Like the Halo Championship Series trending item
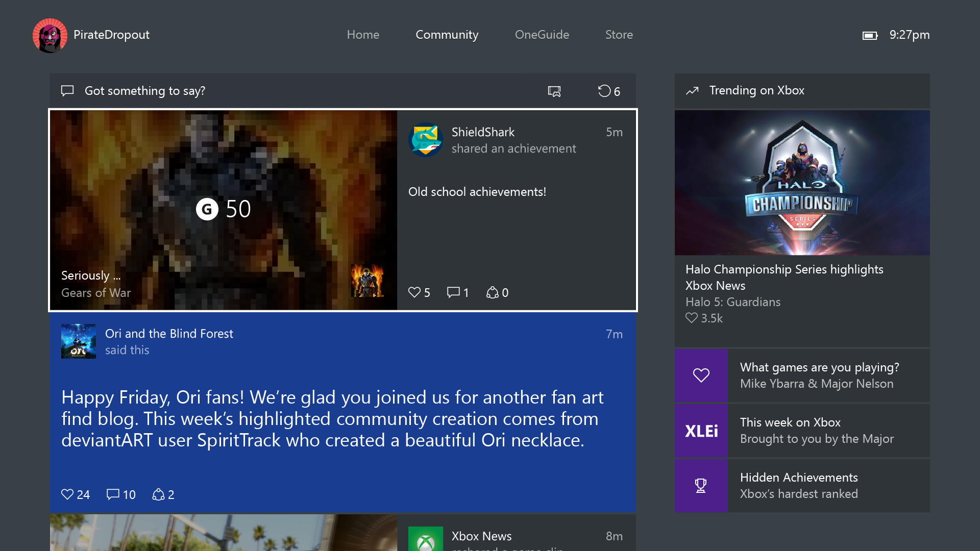The height and width of the screenshot is (551, 980). 692,318
